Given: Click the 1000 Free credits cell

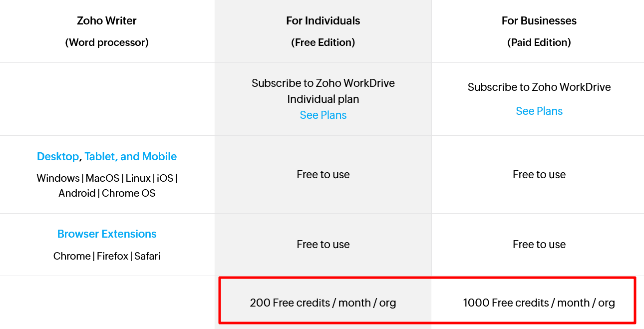Looking at the screenshot, I should click(x=539, y=303).
